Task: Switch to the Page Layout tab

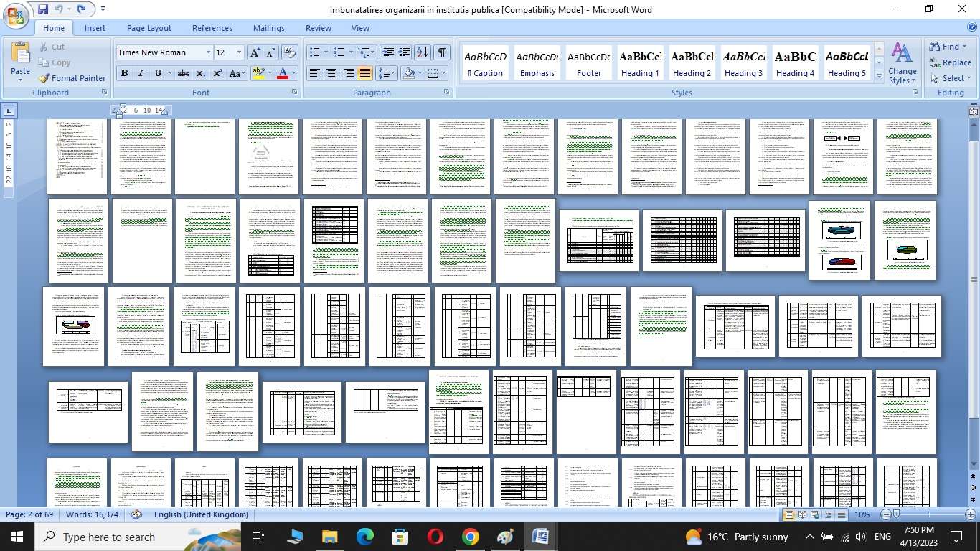Action: 149,28
